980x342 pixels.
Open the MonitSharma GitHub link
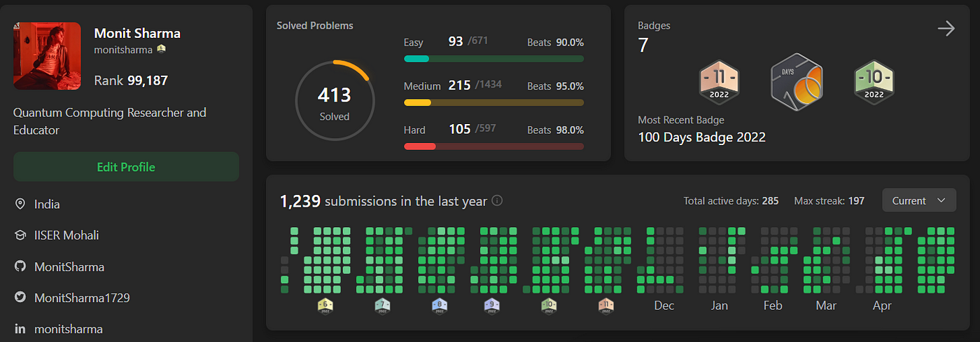pyautogui.click(x=70, y=266)
